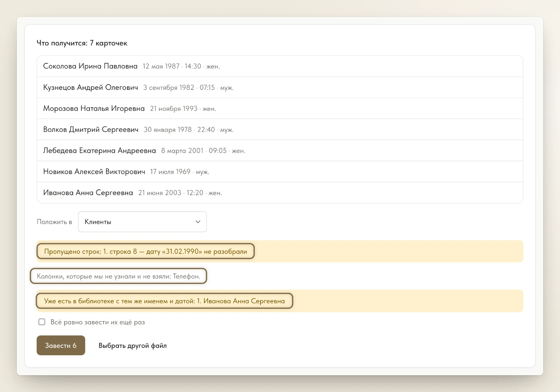The height and width of the screenshot is (392, 560).
Task: Click the date '30 января 1978 · 22:40'
Action: click(179, 129)
